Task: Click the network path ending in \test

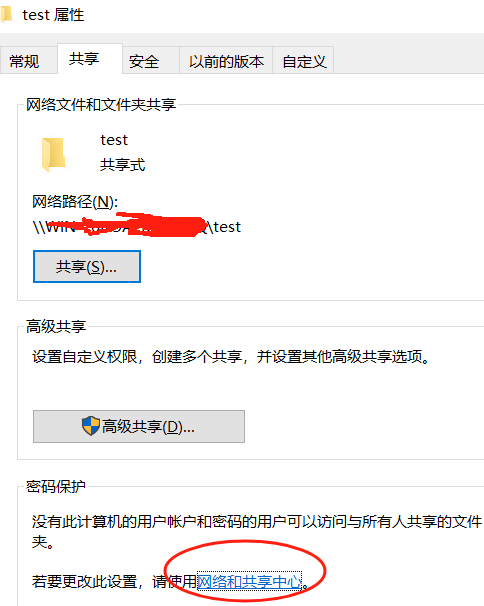Action: pyautogui.click(x=137, y=226)
